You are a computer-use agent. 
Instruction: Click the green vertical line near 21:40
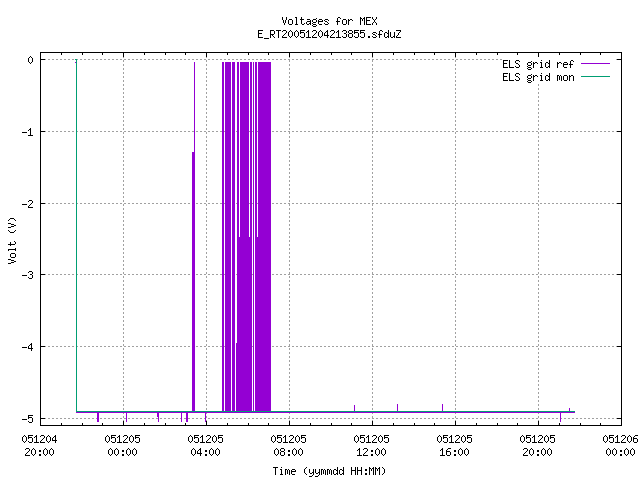pyautogui.click(x=76, y=236)
